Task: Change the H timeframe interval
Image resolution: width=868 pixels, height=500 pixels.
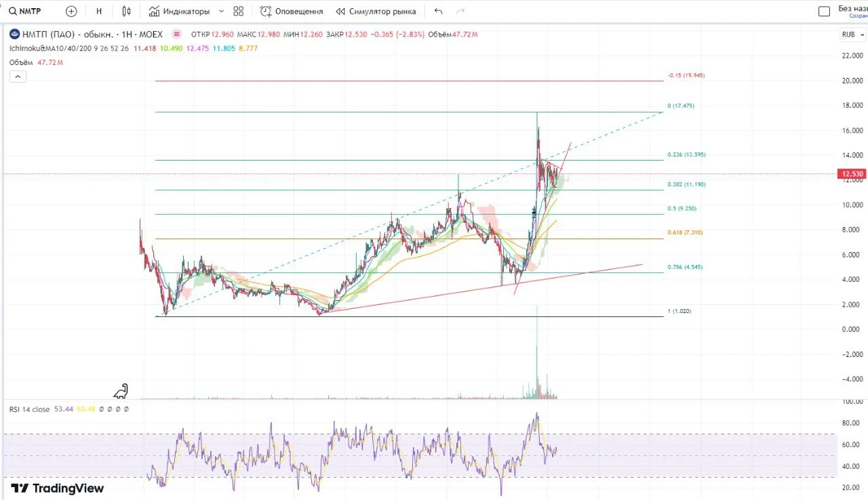Action: 99,12
